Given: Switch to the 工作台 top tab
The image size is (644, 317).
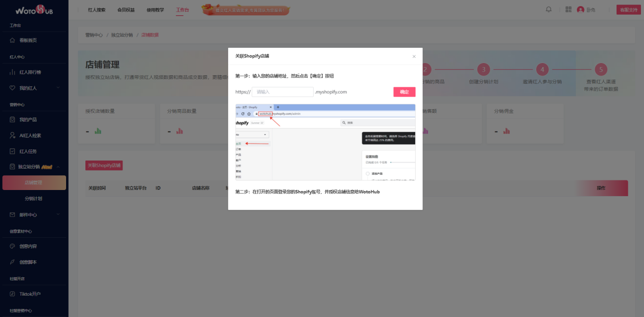Looking at the screenshot, I should 182,10.
